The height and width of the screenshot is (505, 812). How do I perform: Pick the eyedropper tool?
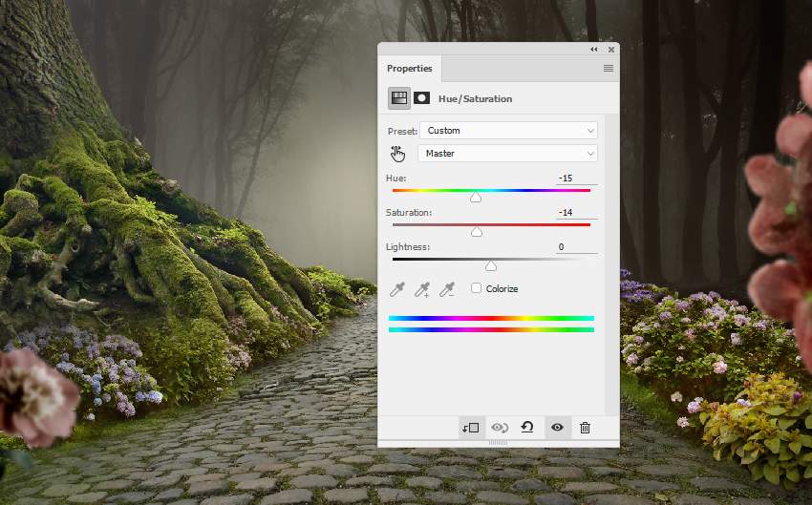point(397,289)
